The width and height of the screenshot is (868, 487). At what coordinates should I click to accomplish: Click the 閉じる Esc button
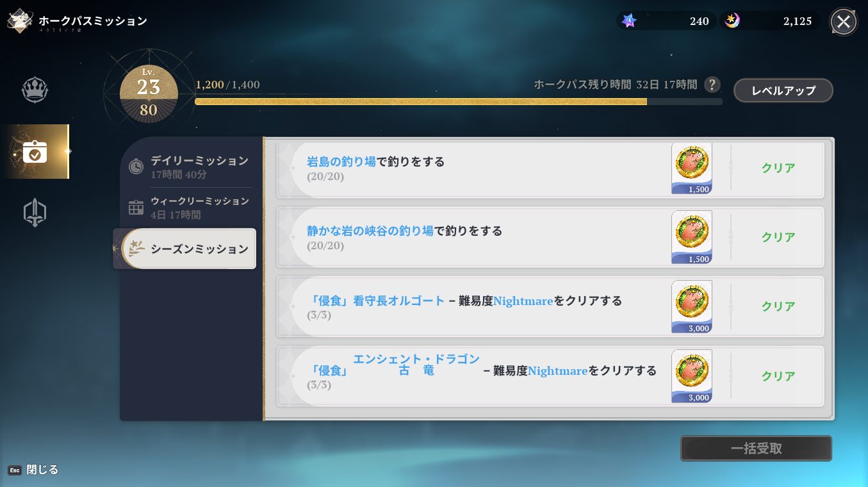[33, 470]
